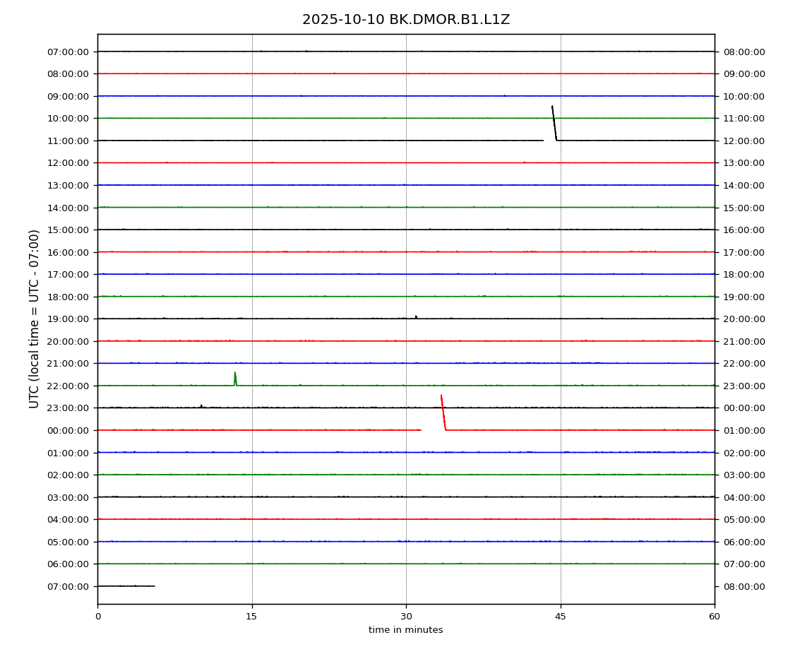812x671 pixels.
Task: Click the small black spike on 19:00 trace
Action: click(416, 316)
